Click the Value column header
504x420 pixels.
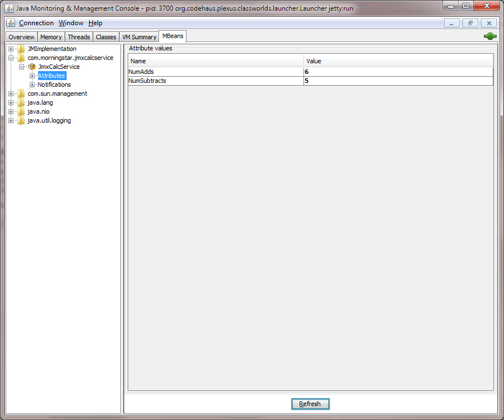[398, 61]
